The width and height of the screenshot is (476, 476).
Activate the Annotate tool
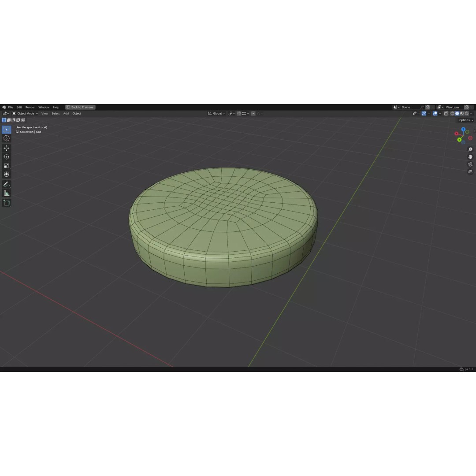click(x=6, y=184)
